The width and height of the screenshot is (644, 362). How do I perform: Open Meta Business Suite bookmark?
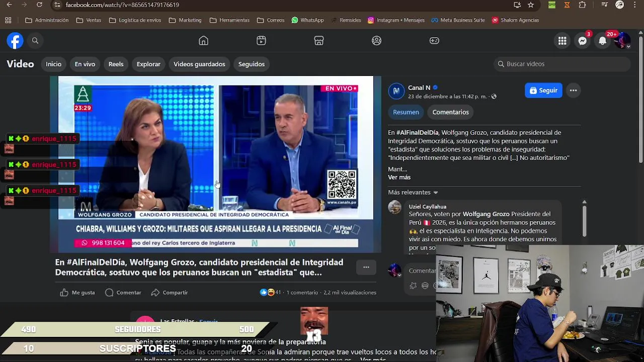point(457,20)
